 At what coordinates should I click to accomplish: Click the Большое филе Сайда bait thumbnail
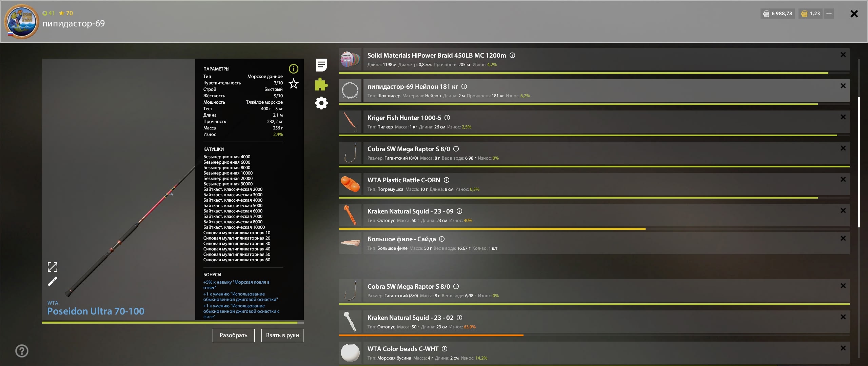click(350, 243)
